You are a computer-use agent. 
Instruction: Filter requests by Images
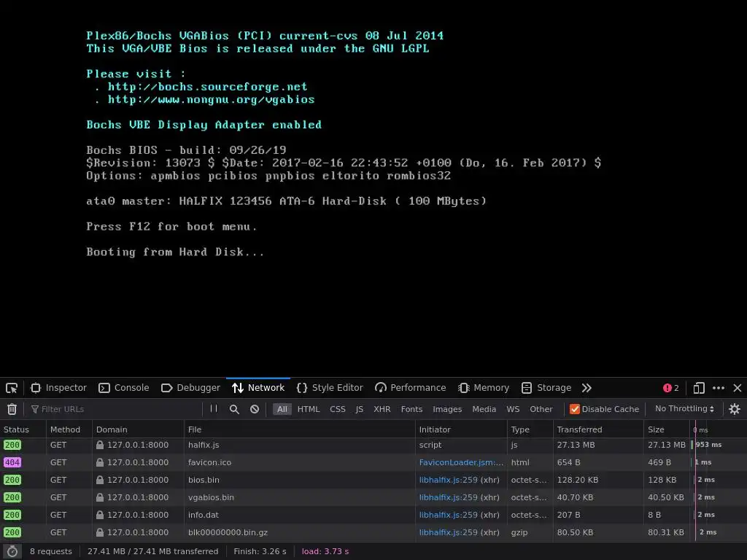pyautogui.click(x=447, y=409)
